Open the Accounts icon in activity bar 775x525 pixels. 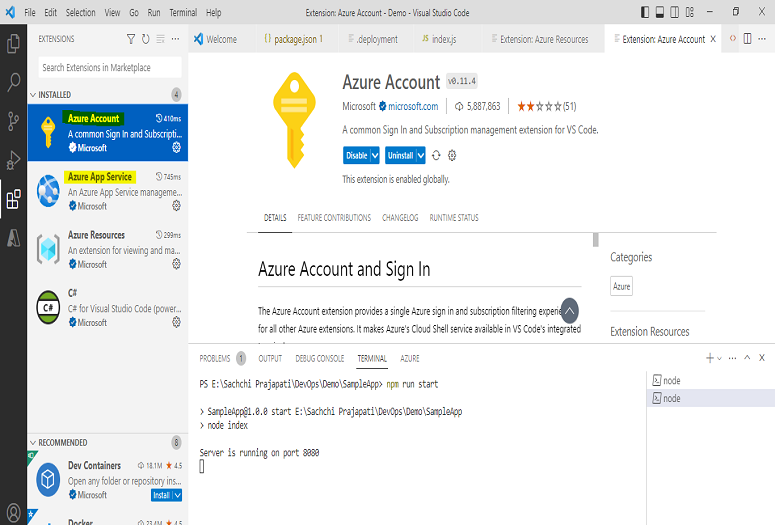pos(13,513)
